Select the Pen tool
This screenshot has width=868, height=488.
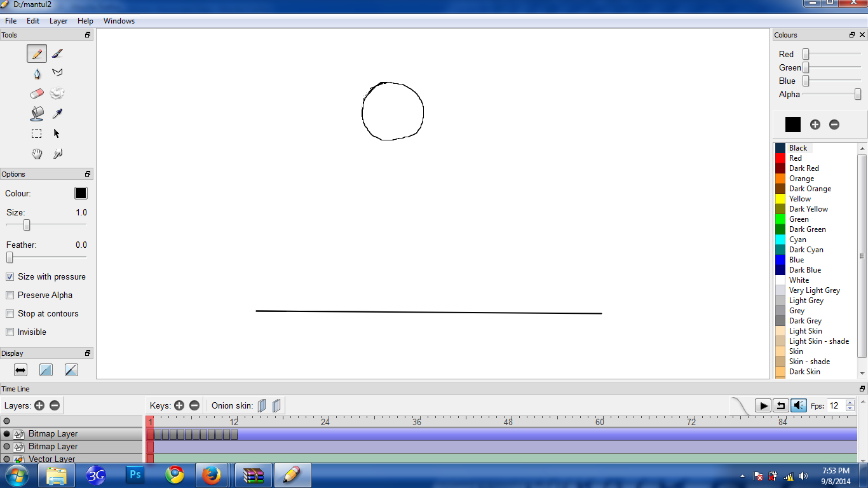click(37, 74)
